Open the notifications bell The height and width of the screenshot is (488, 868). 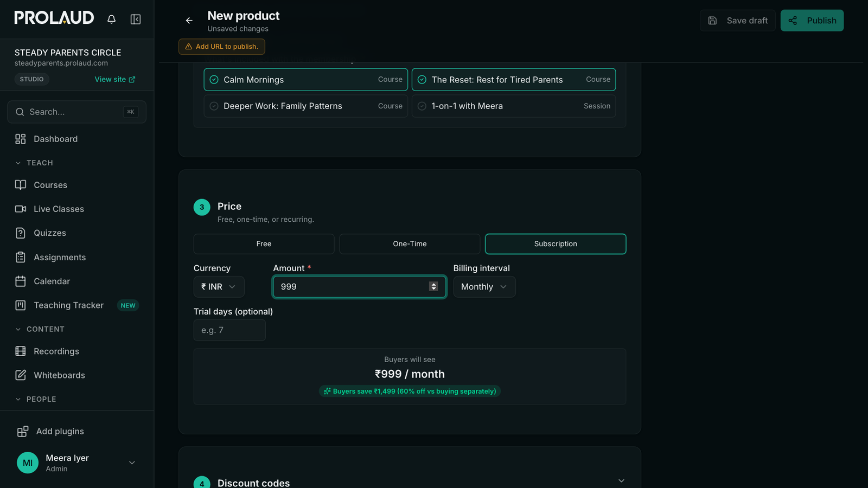pos(111,20)
